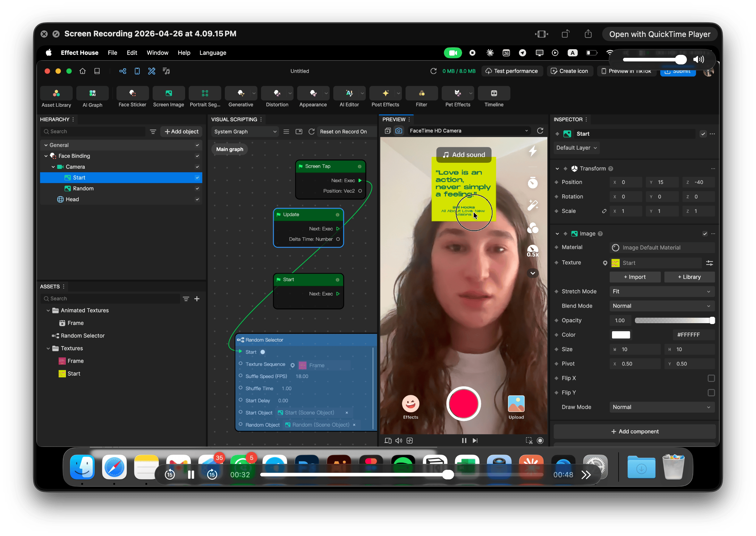Toggle visibility of the Random object
Viewport: 756px width, 536px height.
point(197,188)
